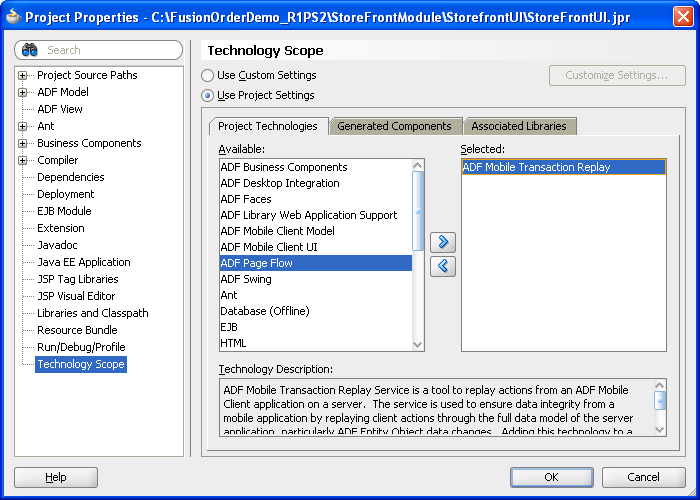Select HTML in the Available list

[316, 343]
